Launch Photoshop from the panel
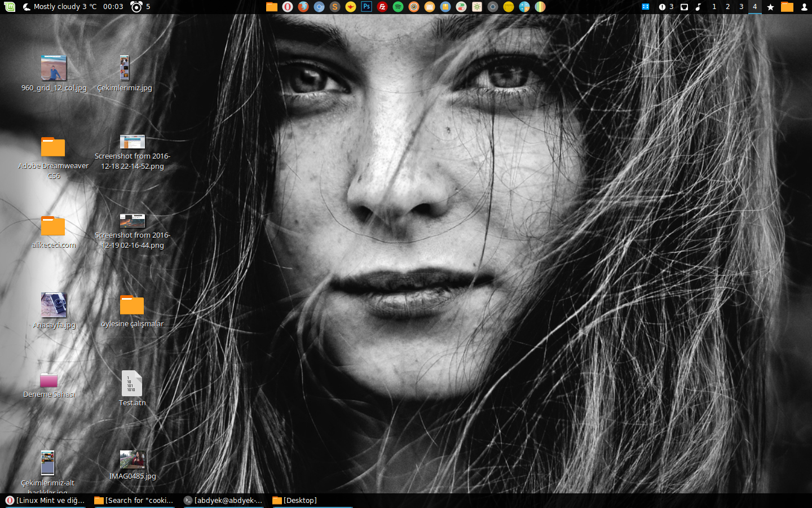The width and height of the screenshot is (812, 508). click(367, 7)
